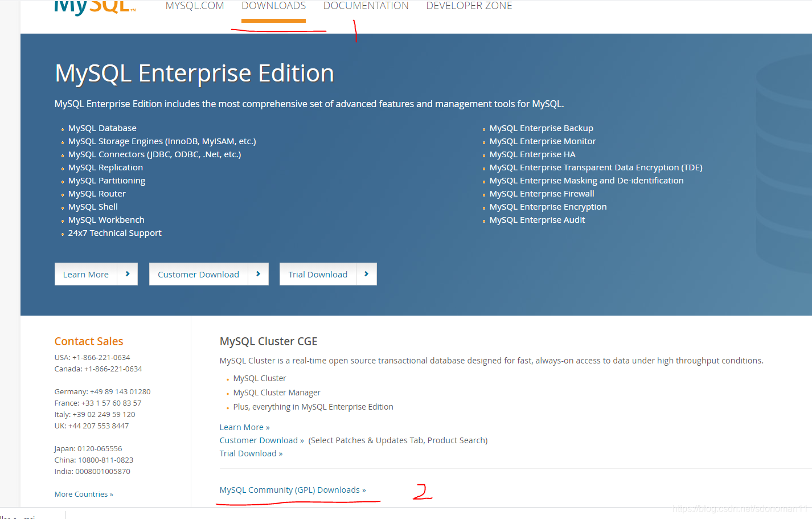This screenshot has width=812, height=519.
Task: Click the MySQL Router list item
Action: (97, 194)
